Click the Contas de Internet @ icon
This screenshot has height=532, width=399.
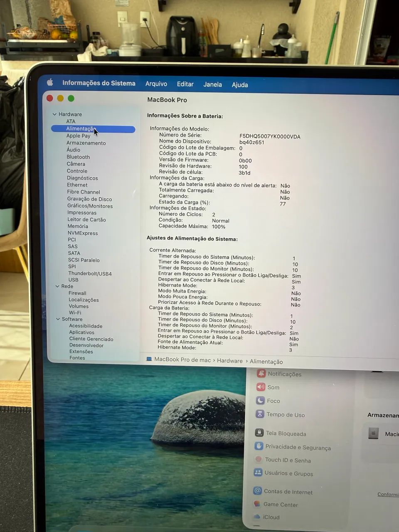pyautogui.click(x=257, y=491)
